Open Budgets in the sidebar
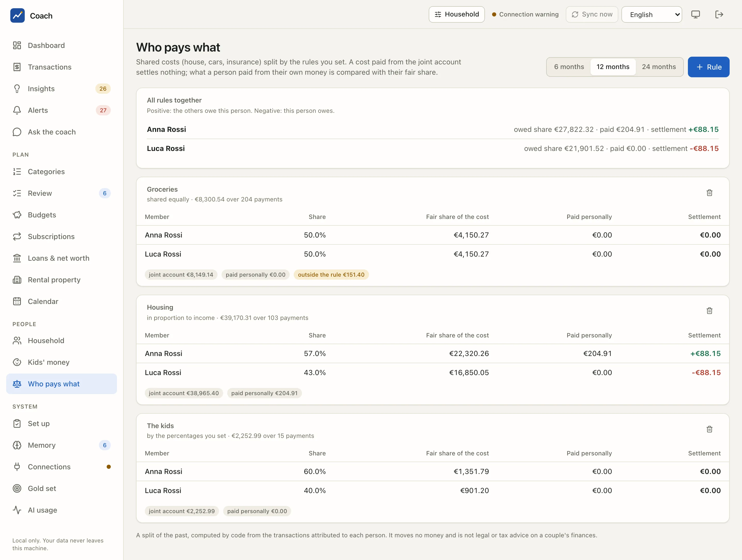Image resolution: width=742 pixels, height=560 pixels. point(62,215)
